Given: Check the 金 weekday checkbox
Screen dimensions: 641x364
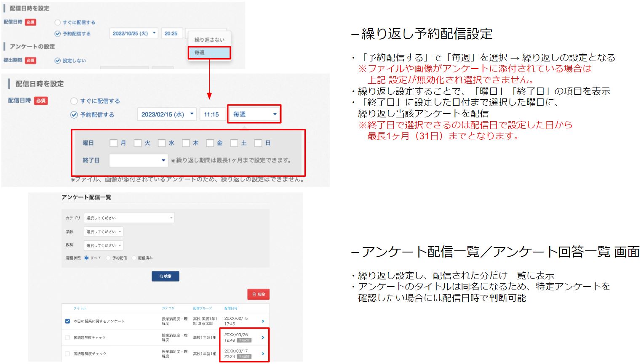Looking at the screenshot, I should 210,143.
